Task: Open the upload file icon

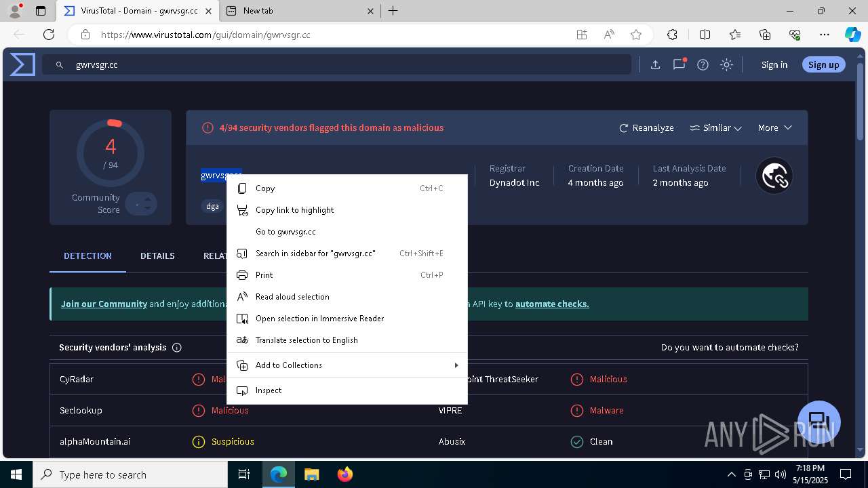Action: pos(655,65)
